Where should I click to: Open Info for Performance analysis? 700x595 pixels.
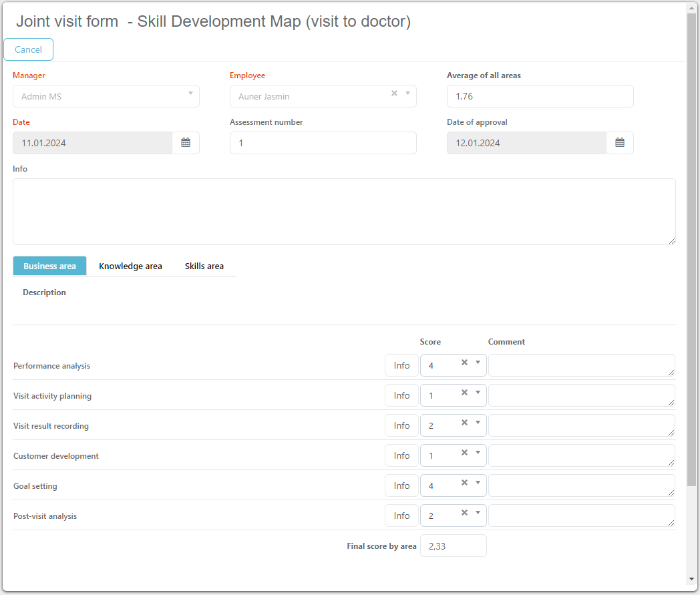pyautogui.click(x=401, y=365)
